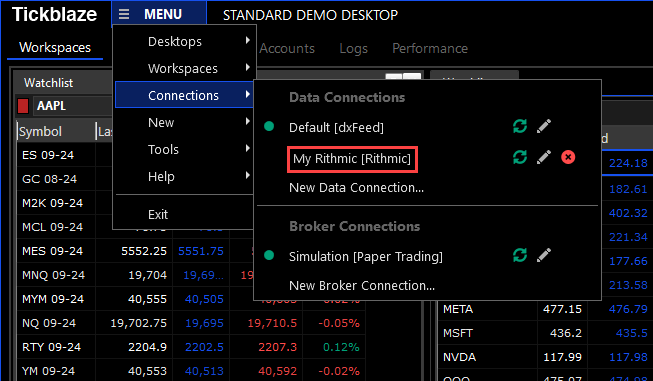Select the NQ 09-24 symbol
Viewport: 653px width, 381px height.
click(49, 323)
